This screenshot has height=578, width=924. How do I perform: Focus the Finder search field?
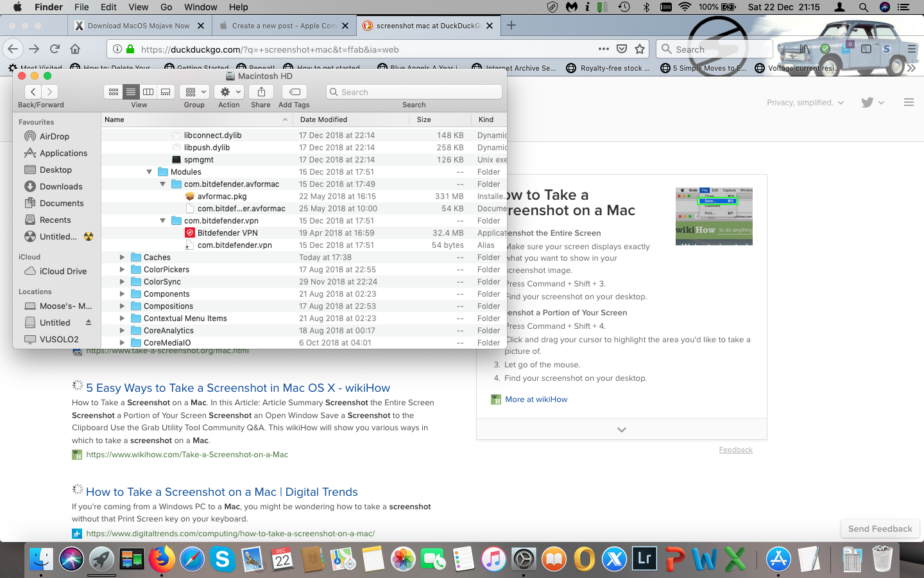pyautogui.click(x=414, y=92)
